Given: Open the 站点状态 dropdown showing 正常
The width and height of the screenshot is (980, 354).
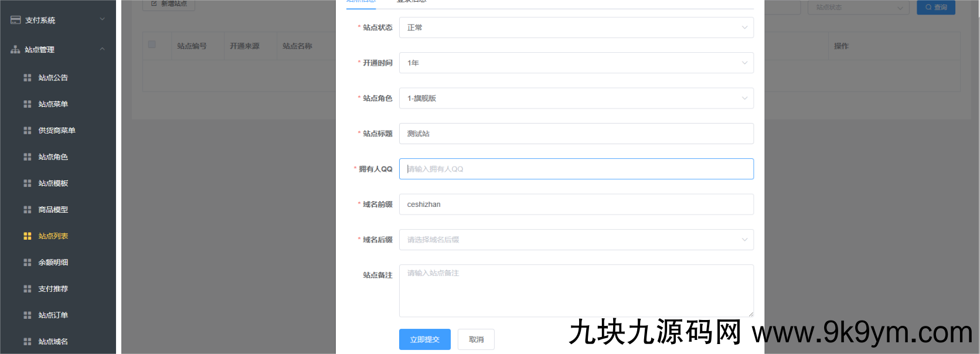Looking at the screenshot, I should (x=576, y=28).
